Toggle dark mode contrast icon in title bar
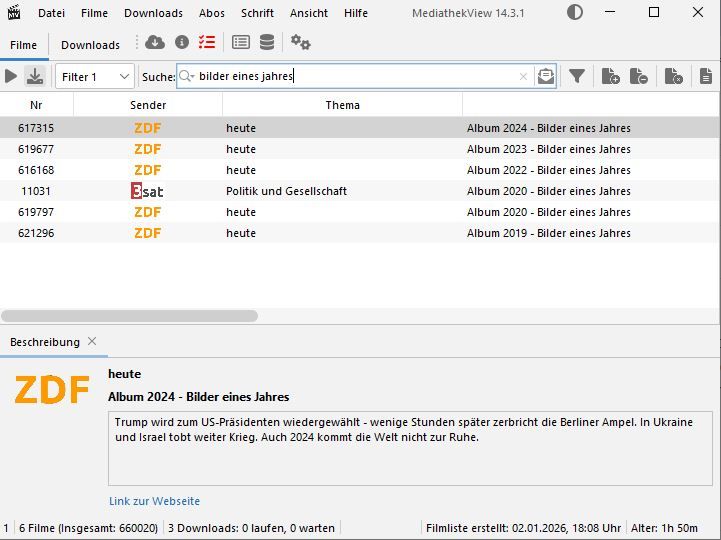Viewport: 721px width, 540px height. [x=575, y=13]
